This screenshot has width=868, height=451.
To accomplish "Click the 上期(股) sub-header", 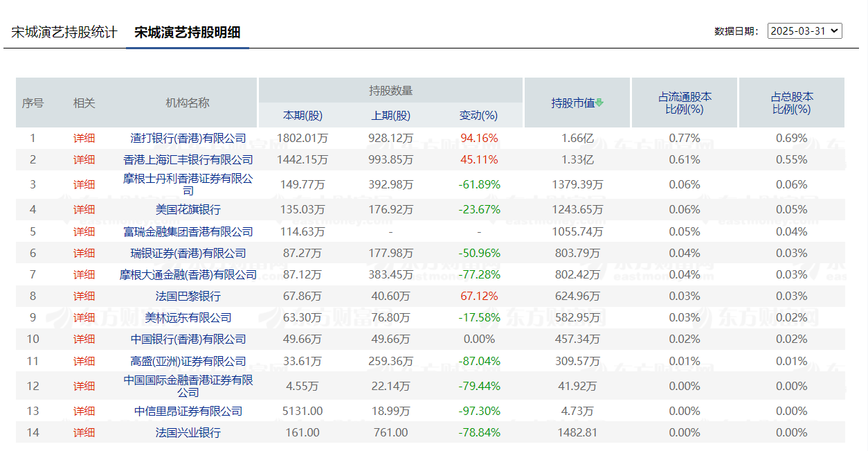I will [x=391, y=115].
